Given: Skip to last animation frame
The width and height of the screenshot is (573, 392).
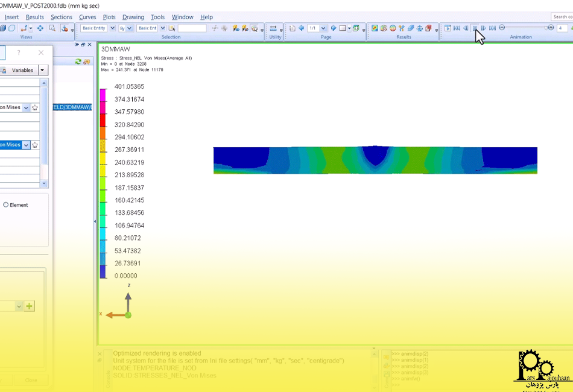Looking at the screenshot, I should (493, 28).
